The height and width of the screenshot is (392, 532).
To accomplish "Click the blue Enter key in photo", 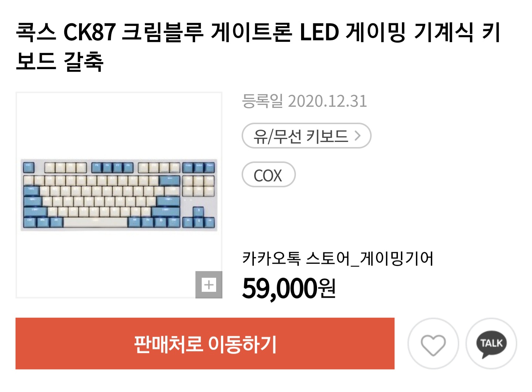I will tap(168, 201).
